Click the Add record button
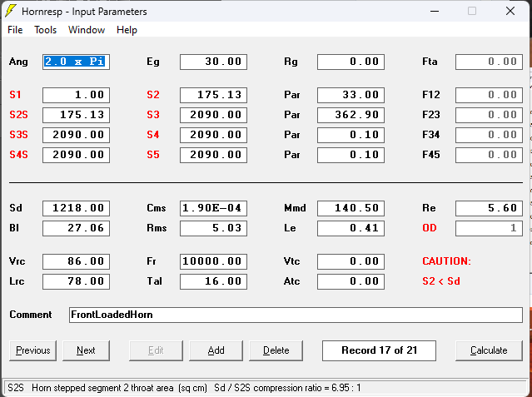 [216, 350]
